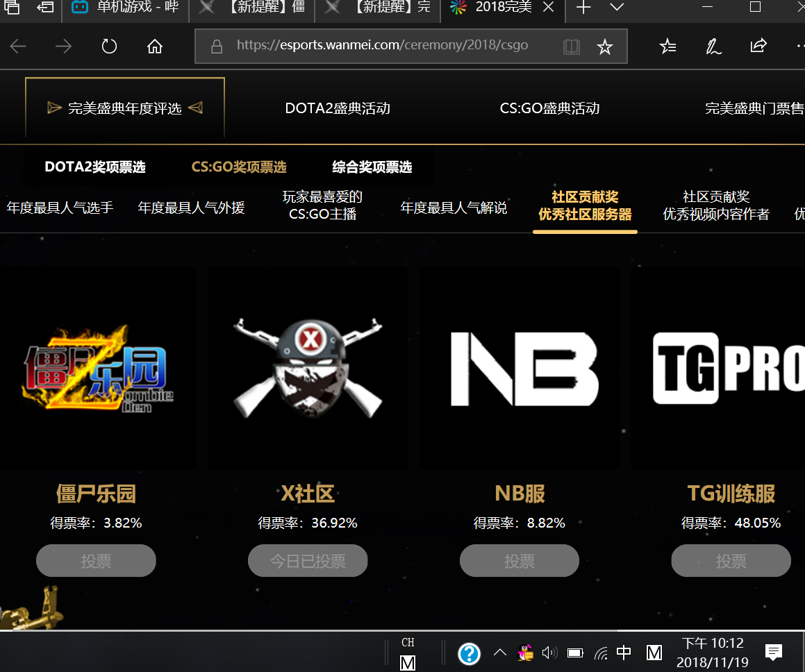
Task: Click 投票 under 僵尸乐园
Action: tap(96, 560)
